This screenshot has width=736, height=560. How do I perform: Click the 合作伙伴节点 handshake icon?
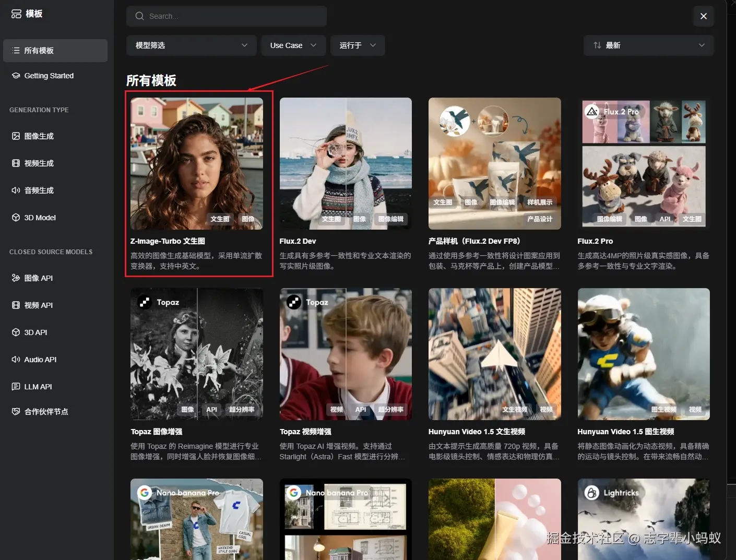click(16, 412)
